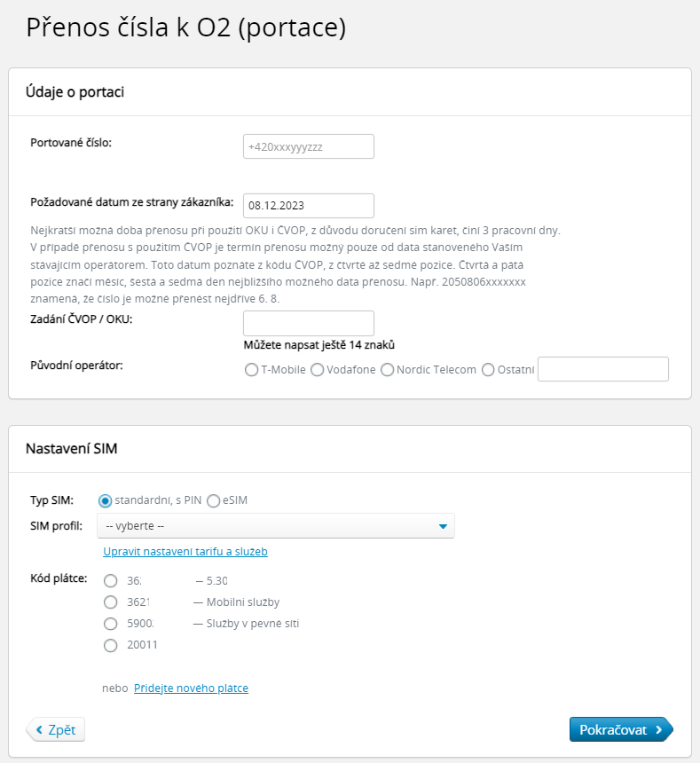Open Upravit nastavení tarifu a služeb link

185,552
